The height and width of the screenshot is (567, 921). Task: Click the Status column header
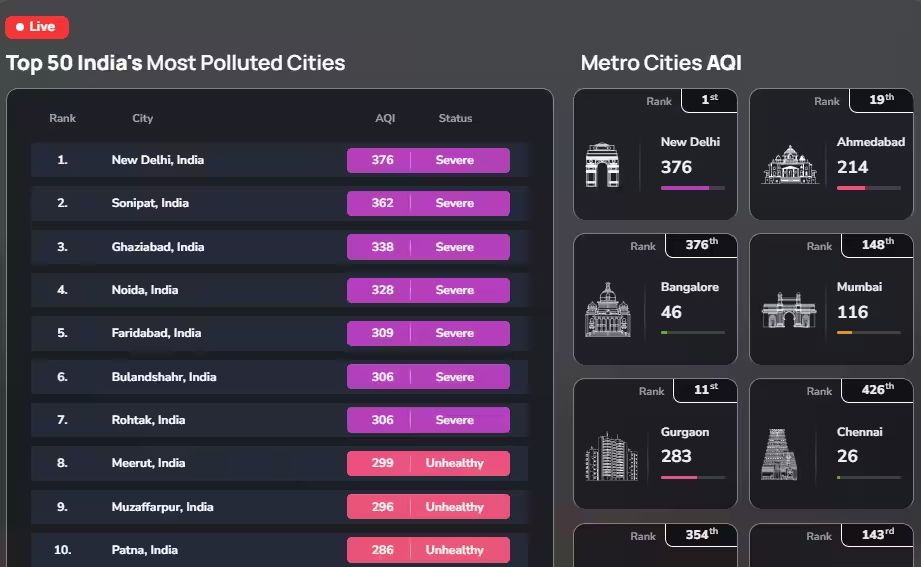click(x=455, y=118)
